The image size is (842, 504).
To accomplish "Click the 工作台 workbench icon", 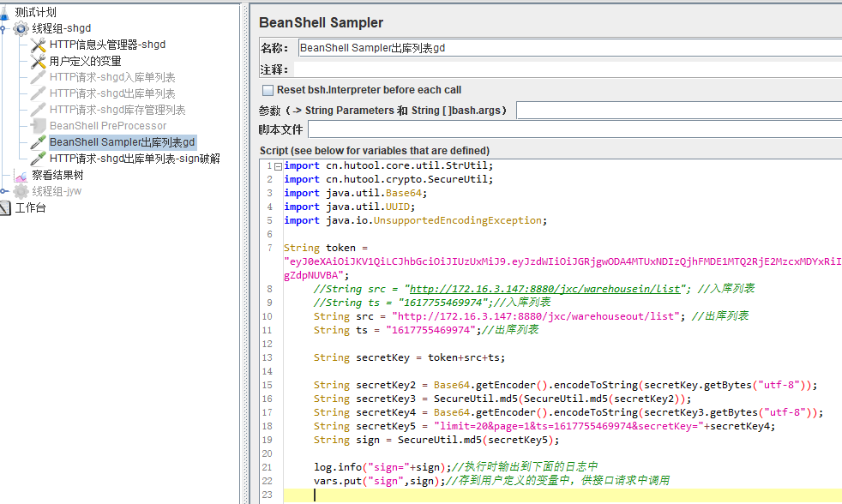I will 5,207.
